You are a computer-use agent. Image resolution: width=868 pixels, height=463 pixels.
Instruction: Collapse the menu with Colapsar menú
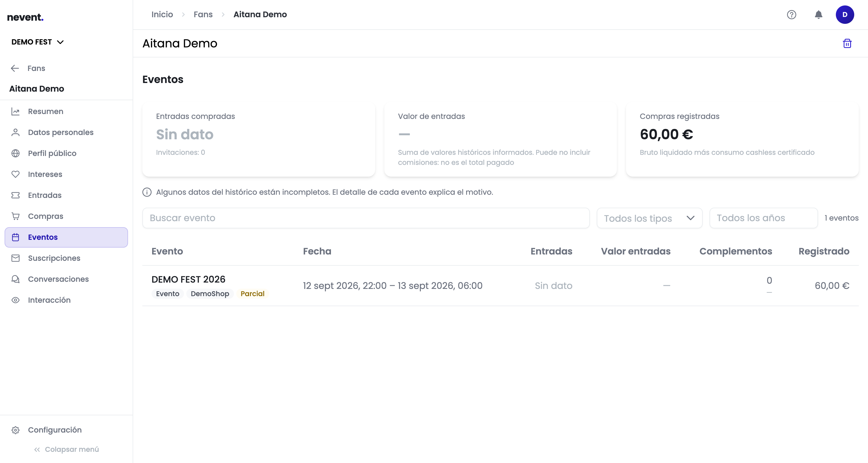[x=66, y=449]
